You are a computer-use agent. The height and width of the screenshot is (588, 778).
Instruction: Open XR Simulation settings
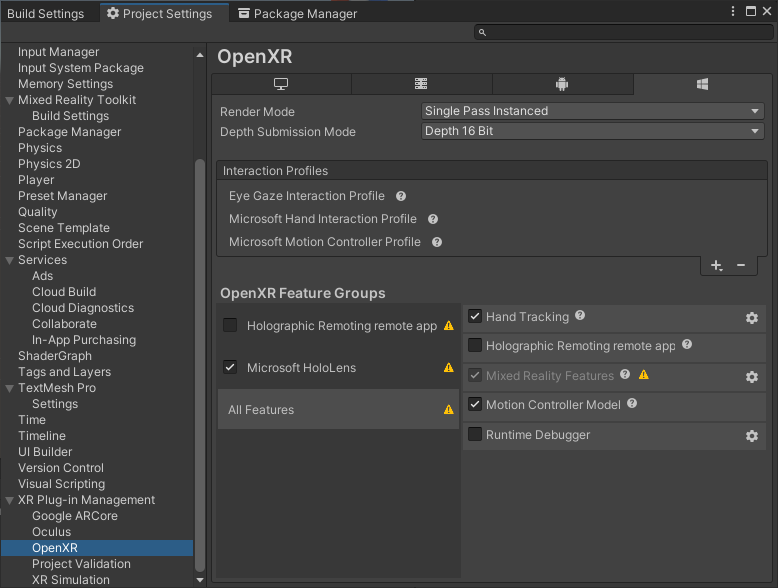[71, 580]
